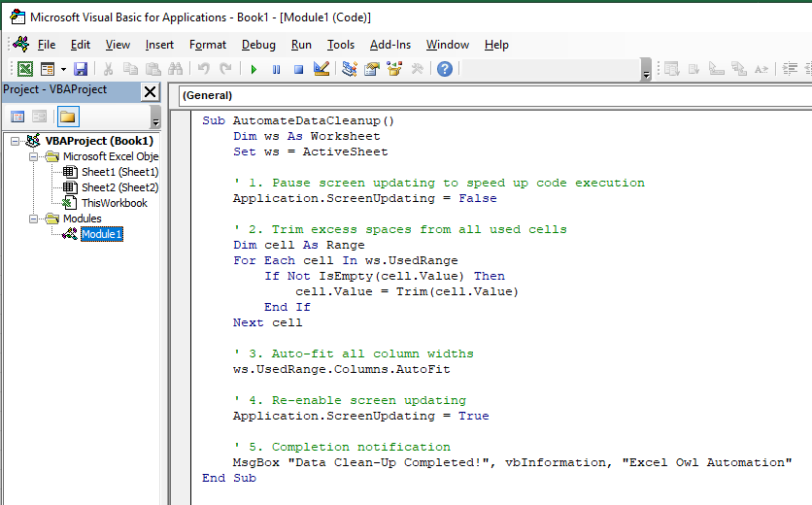Click the system menu icon beside File
The height and width of the screenshot is (505, 812).
(x=21, y=45)
